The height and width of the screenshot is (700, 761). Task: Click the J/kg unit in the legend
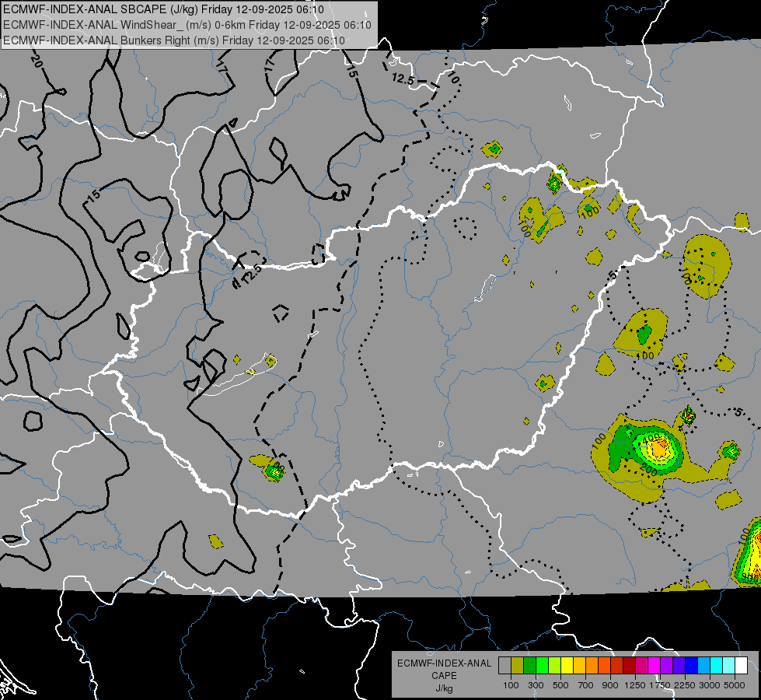tap(444, 688)
